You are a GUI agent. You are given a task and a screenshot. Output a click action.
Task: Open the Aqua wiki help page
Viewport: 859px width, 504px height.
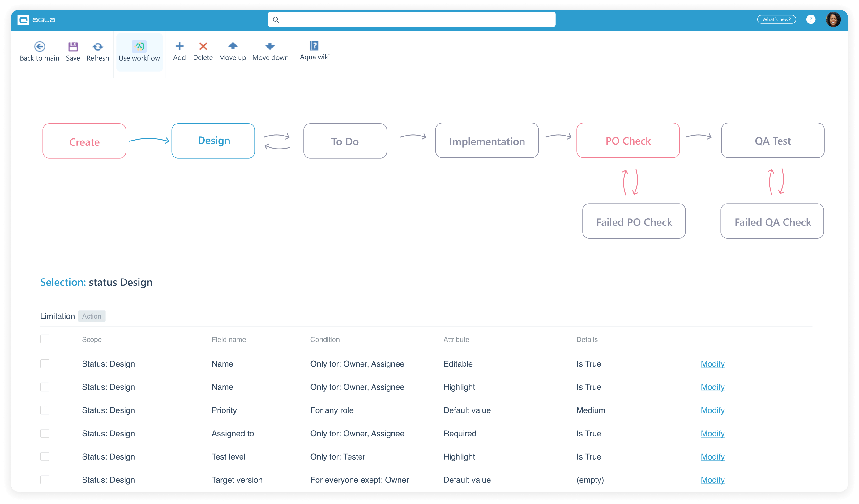(314, 49)
